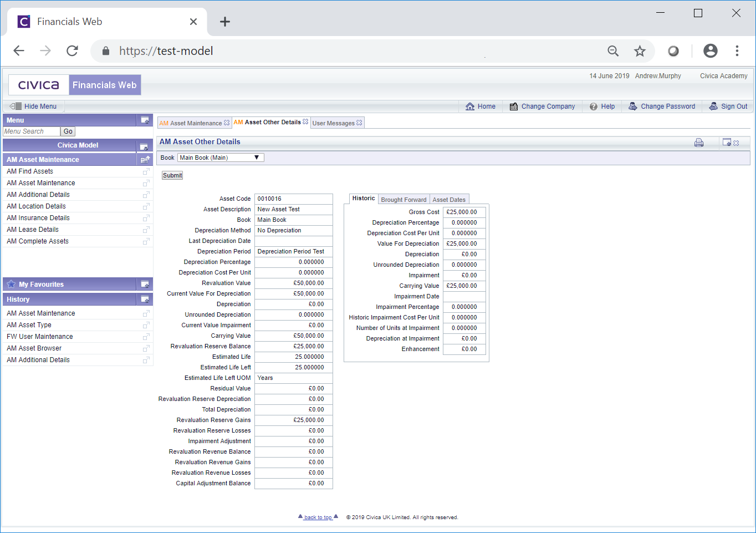This screenshot has width=756, height=533.
Task: Close the AM Asset Other Details tab
Action: click(305, 121)
